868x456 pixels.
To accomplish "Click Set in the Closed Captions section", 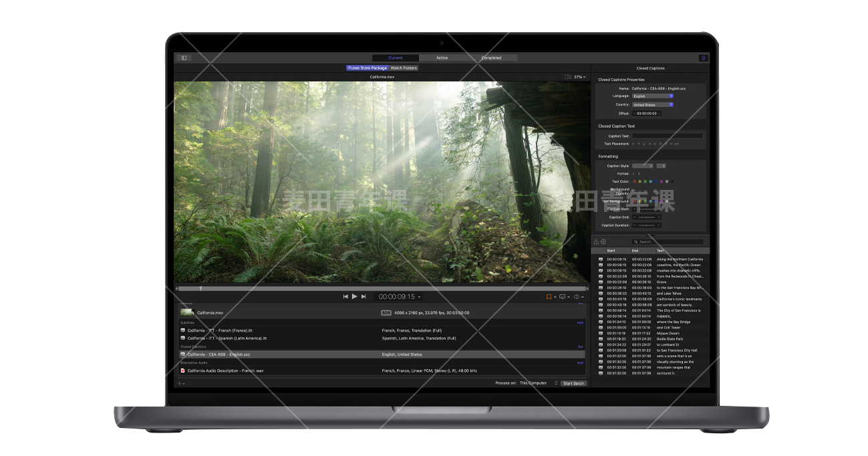I will tap(581, 347).
